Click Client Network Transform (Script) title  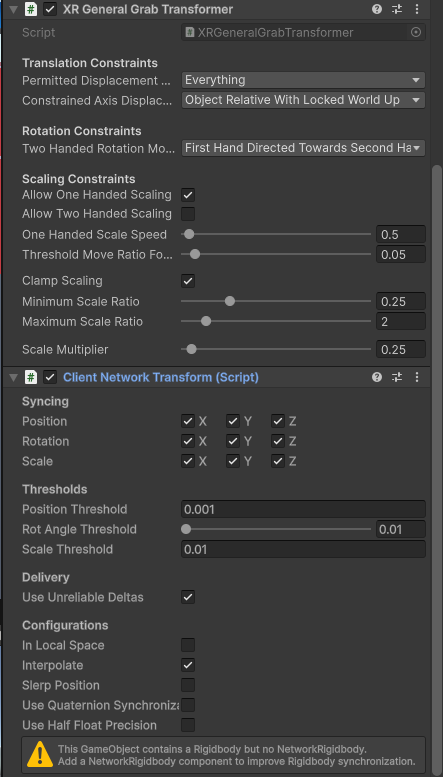click(x=161, y=378)
